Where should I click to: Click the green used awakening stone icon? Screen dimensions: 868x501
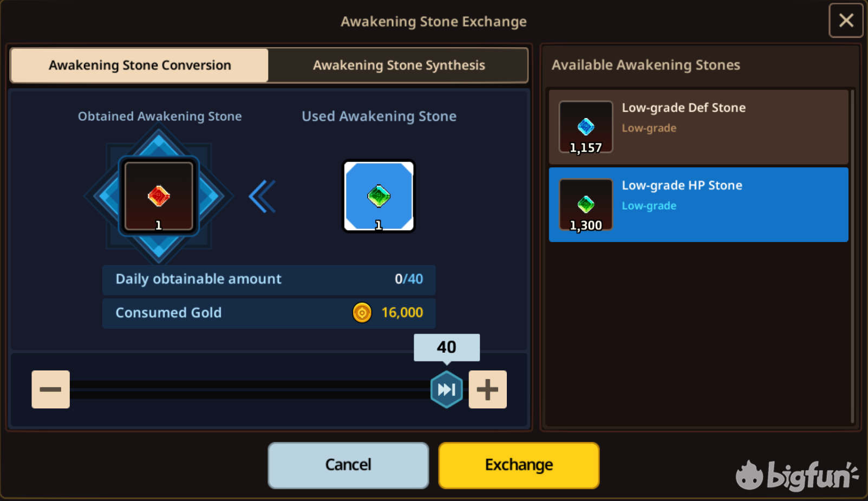379,196
